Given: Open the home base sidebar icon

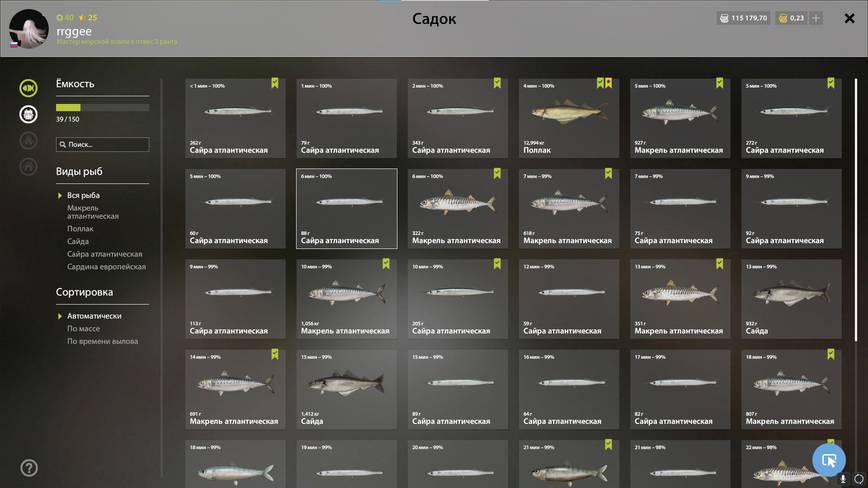Looking at the screenshot, I should (x=28, y=167).
